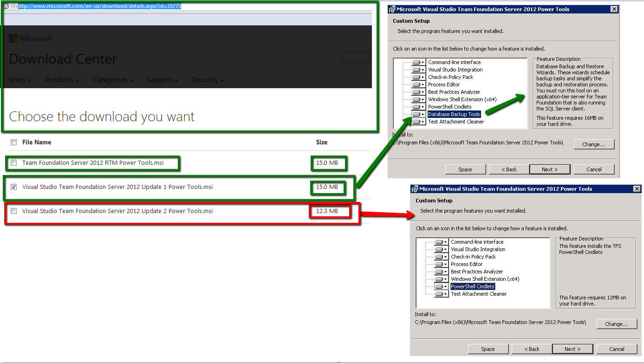Select Database Backup Tools in upper feature tree
Image resolution: width=644 pixels, height=363 pixels.
pos(454,114)
